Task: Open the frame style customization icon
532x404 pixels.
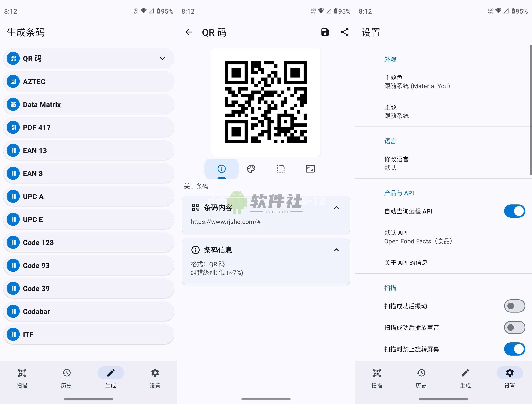Action: click(280, 169)
